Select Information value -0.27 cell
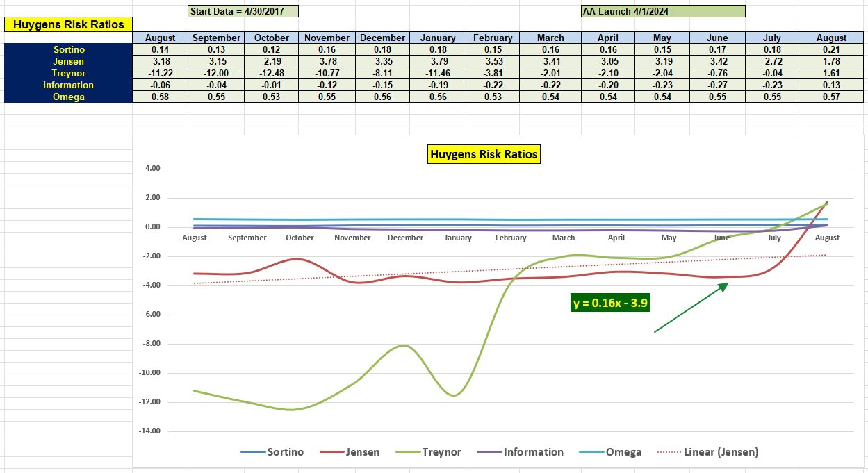The image size is (868, 473). pos(718,85)
